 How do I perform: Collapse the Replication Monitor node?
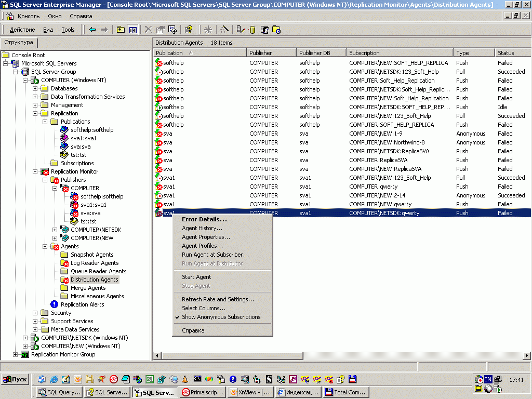click(x=35, y=171)
